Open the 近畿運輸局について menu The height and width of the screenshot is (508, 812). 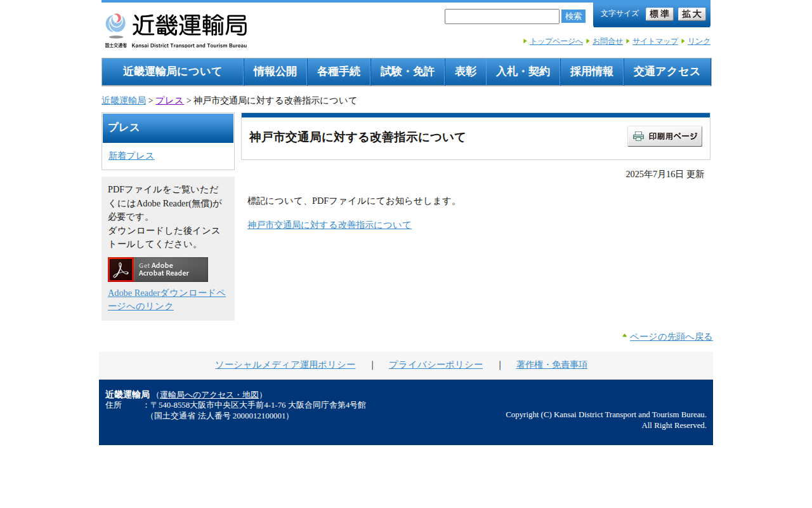(173, 72)
